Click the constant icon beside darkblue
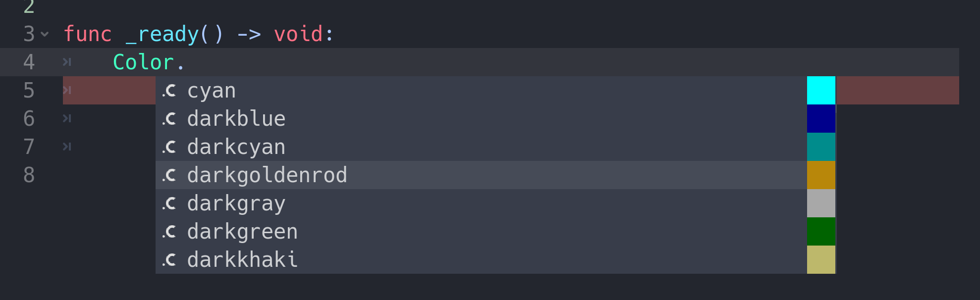980x300 pixels. 169,119
